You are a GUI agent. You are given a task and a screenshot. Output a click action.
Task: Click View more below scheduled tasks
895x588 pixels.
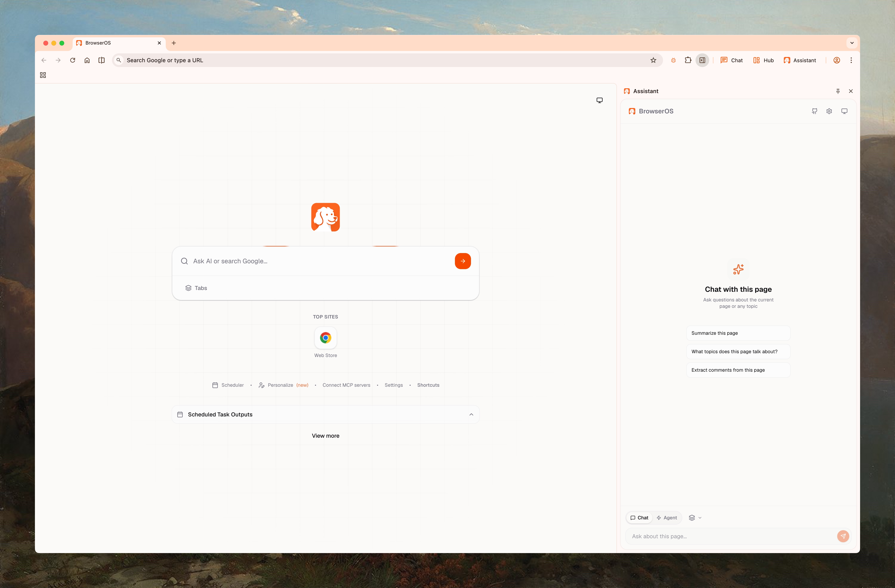click(x=325, y=435)
